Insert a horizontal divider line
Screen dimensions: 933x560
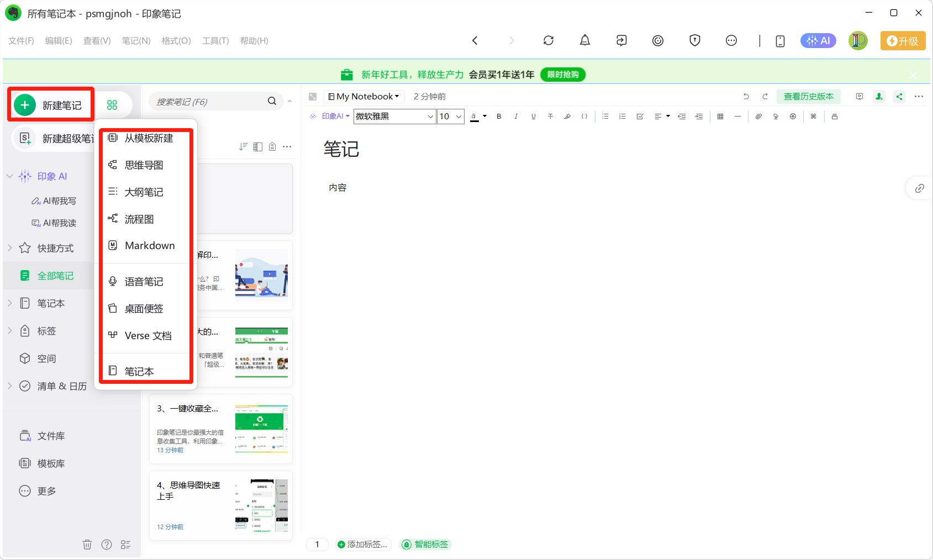(737, 117)
